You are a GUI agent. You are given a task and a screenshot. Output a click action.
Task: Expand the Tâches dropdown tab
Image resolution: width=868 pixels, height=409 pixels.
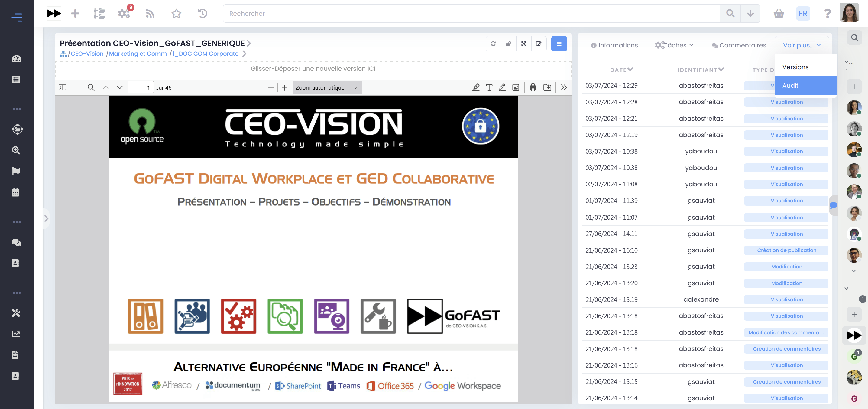(674, 45)
